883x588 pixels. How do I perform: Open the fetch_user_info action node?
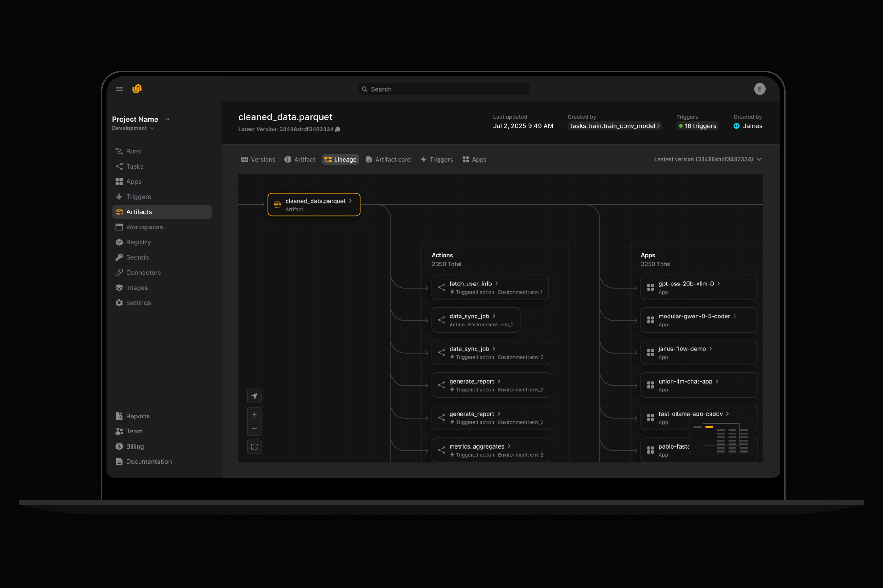pyautogui.click(x=470, y=284)
